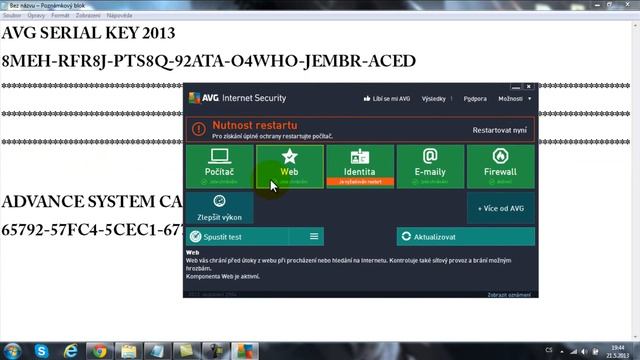Image resolution: width=640 pixels, height=360 pixels.
Task: Click the Notepad taskbar icon
Action: (157, 351)
